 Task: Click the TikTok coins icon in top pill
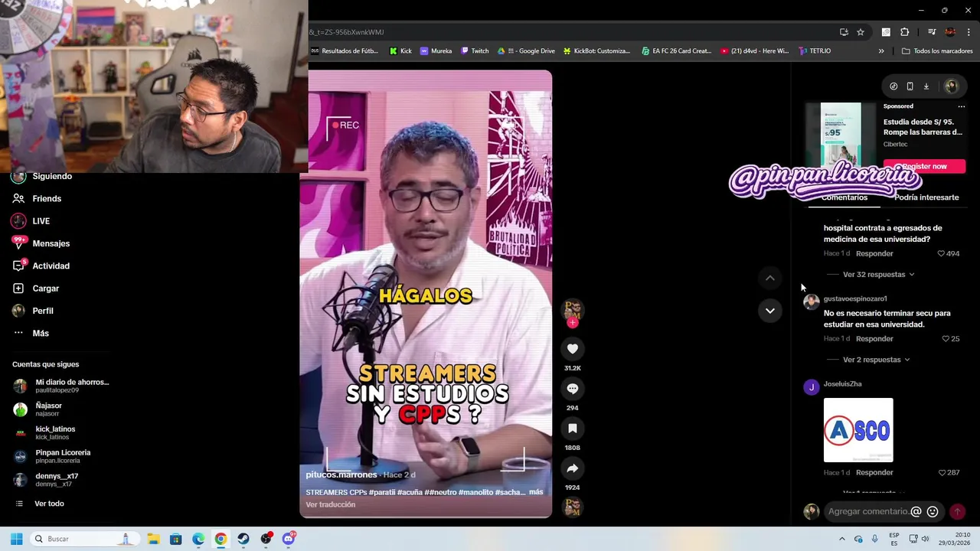coord(893,86)
